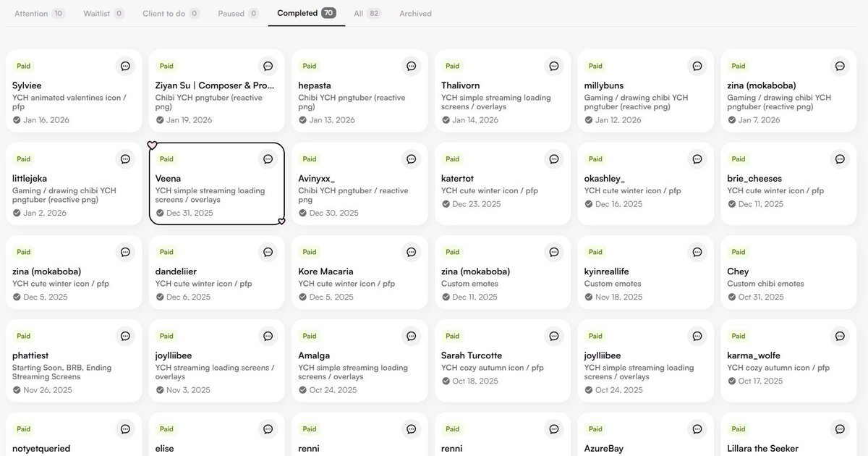The image size is (868, 456).
Task: Click the Avinyxx_ client name
Action: coord(317,178)
